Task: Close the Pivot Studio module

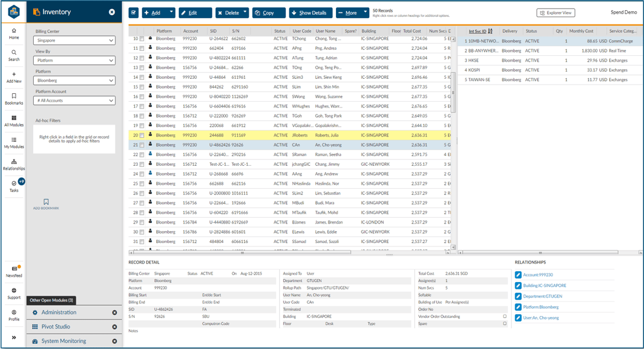Action: pos(114,326)
